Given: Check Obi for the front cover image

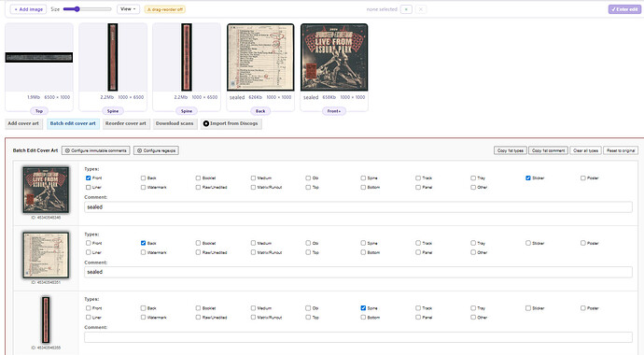Looking at the screenshot, I should 308,177.
